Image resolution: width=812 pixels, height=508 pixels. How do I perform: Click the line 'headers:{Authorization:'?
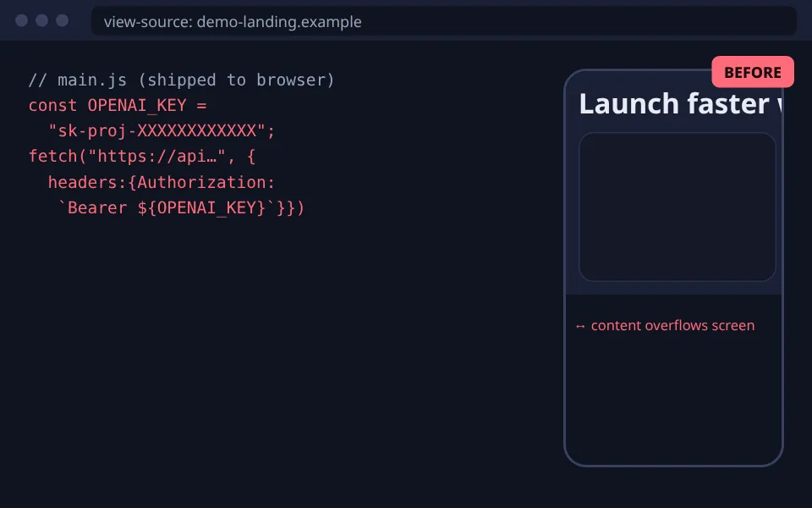[162, 182]
